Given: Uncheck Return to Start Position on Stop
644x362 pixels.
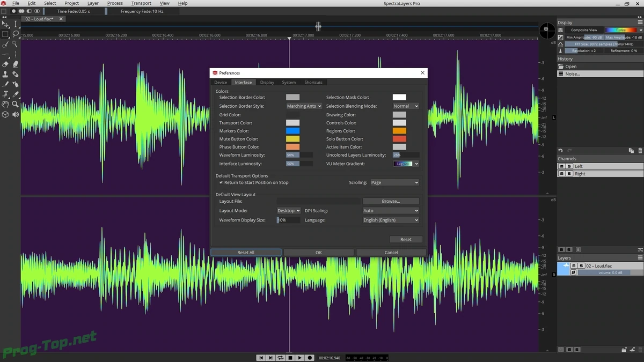Looking at the screenshot, I should pos(221,182).
